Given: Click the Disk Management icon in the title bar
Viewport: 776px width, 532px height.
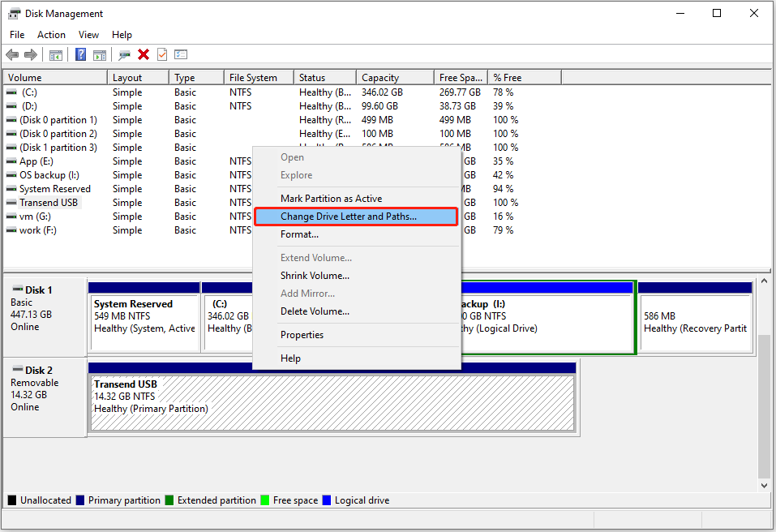Looking at the screenshot, I should tap(13, 13).
